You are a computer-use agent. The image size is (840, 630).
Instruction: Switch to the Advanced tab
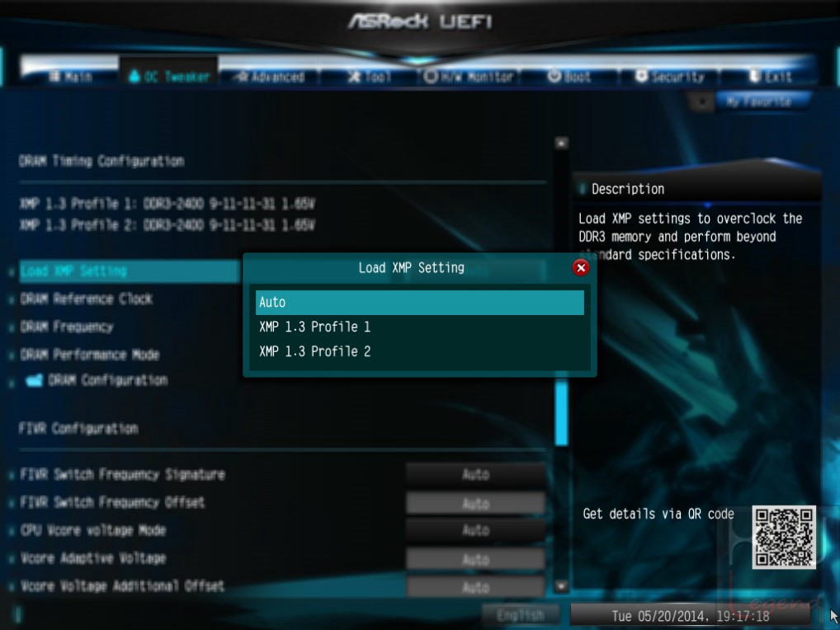271,77
